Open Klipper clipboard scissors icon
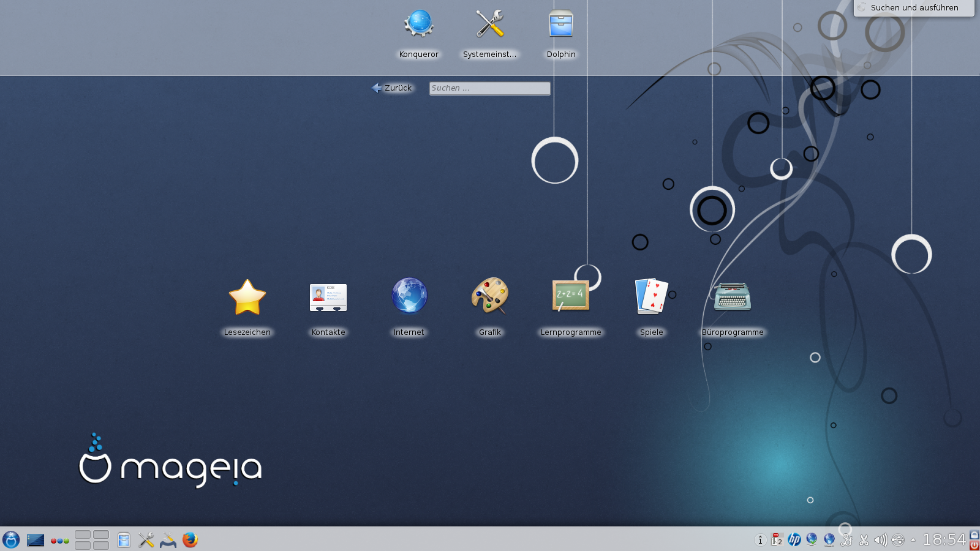This screenshot has width=980, height=551. [x=864, y=540]
